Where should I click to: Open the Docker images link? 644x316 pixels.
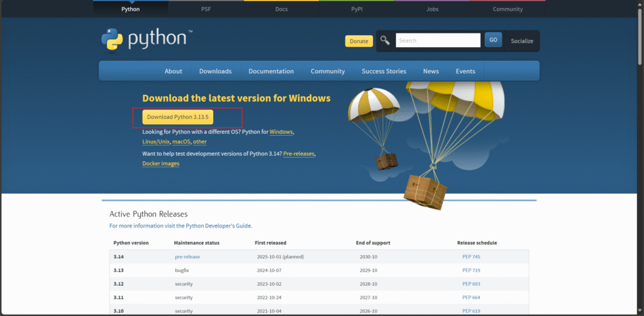pyautogui.click(x=161, y=163)
